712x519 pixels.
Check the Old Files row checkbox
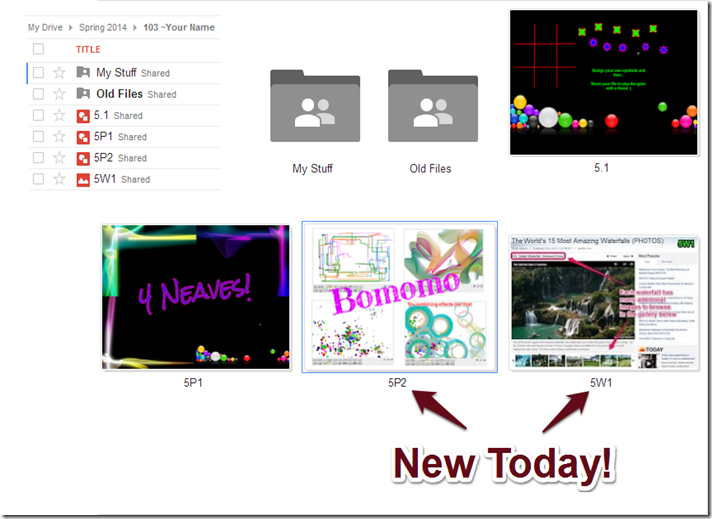pos(39,94)
